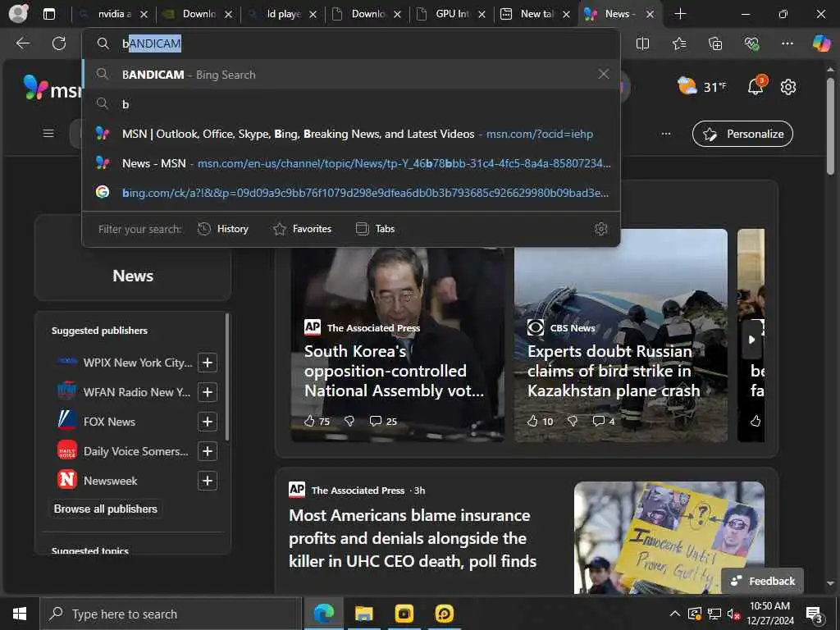Dislike the South Korea article
Image resolution: width=840 pixels, height=630 pixels.
(x=349, y=421)
